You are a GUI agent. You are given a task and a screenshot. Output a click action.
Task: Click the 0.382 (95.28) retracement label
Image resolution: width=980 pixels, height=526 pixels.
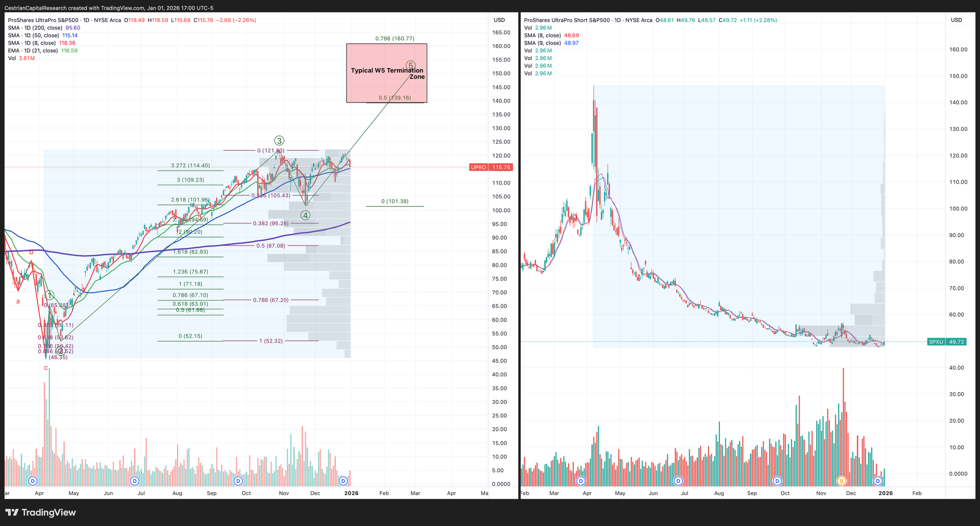(x=271, y=224)
